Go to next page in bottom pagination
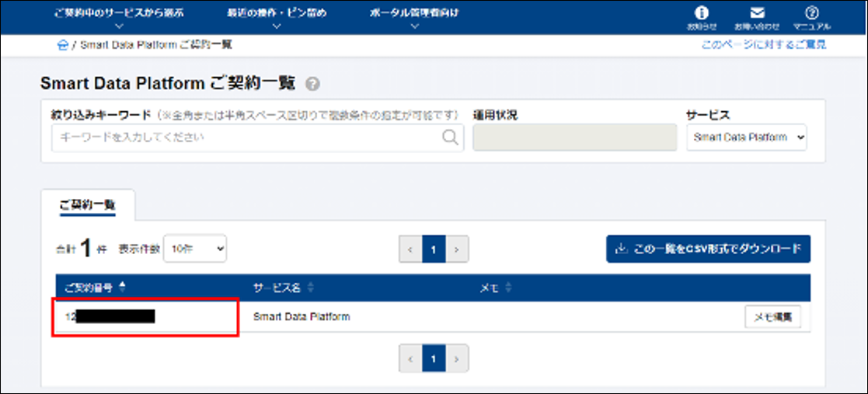This screenshot has height=394, width=868. tap(457, 358)
